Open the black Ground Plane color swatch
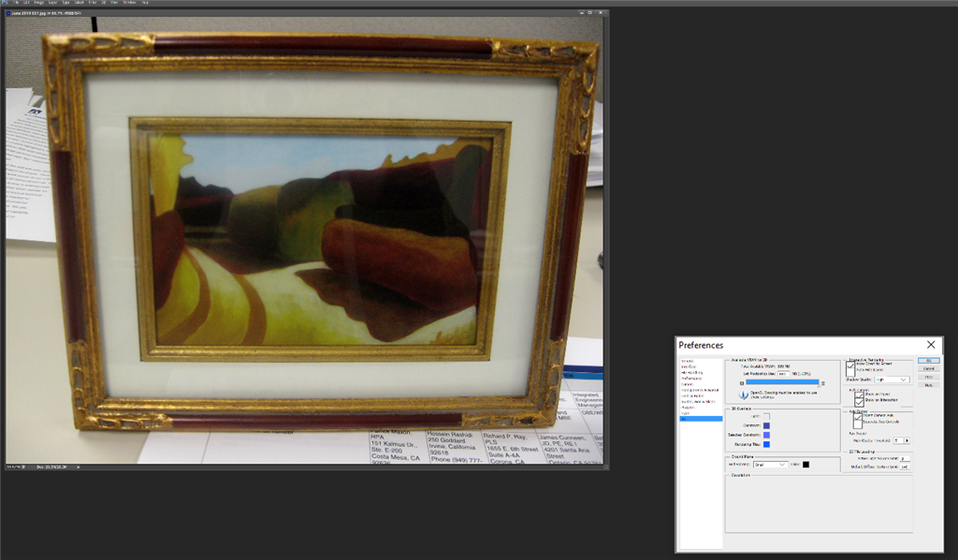The width and height of the screenshot is (958, 560). [x=806, y=464]
